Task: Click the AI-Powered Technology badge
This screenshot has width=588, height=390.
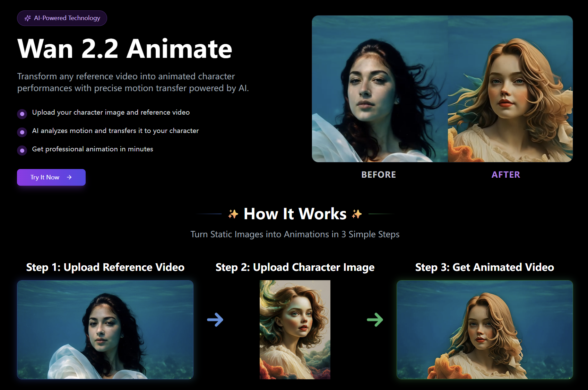Action: (62, 18)
